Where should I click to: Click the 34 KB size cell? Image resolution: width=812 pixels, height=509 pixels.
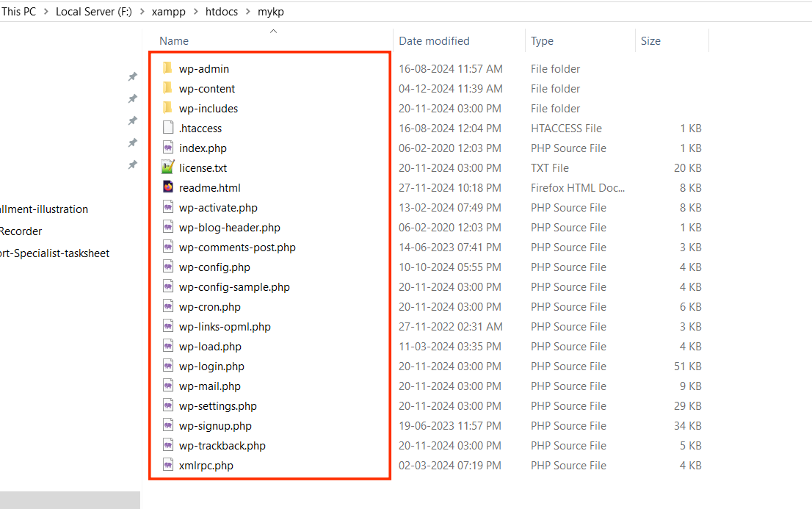pos(687,425)
